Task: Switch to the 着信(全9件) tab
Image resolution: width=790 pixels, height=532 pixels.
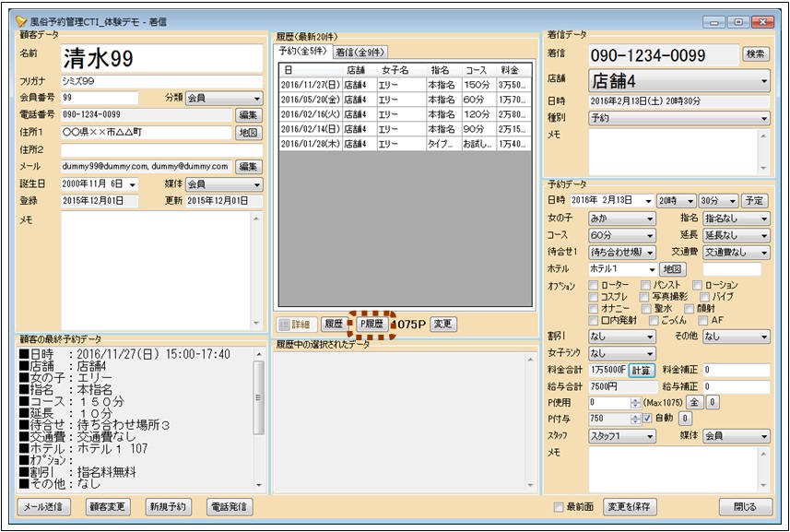Action: [x=360, y=52]
